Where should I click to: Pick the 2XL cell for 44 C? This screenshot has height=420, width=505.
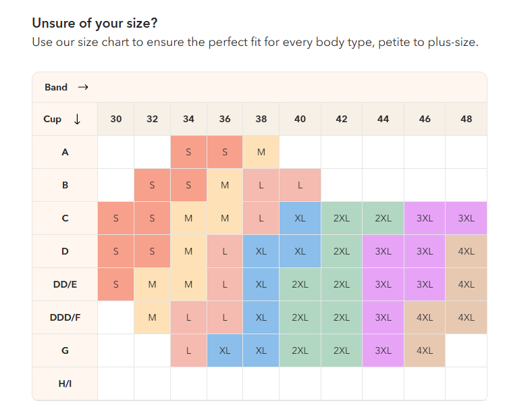click(383, 218)
